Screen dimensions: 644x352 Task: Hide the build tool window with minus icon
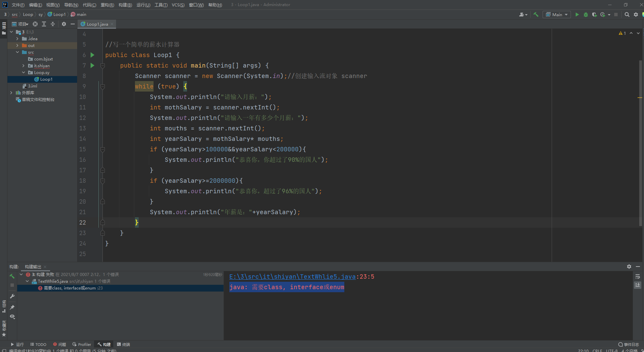click(x=638, y=267)
